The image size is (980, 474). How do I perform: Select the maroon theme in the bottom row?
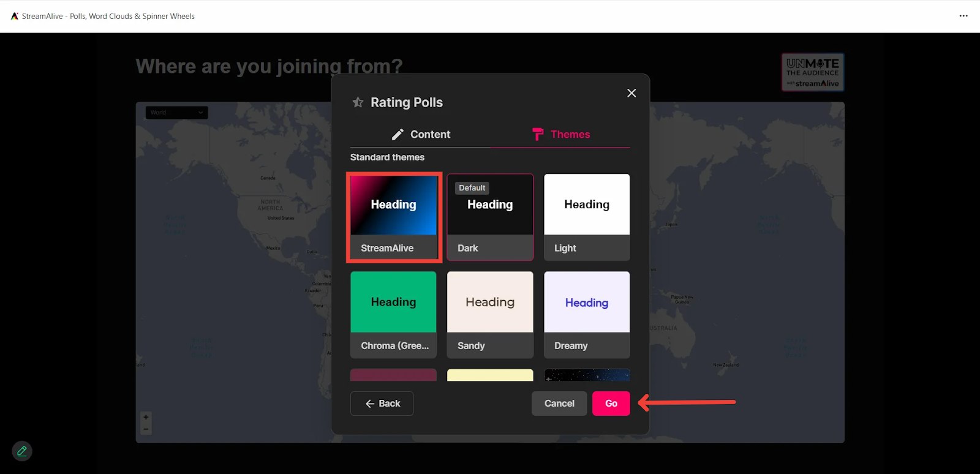(393, 375)
